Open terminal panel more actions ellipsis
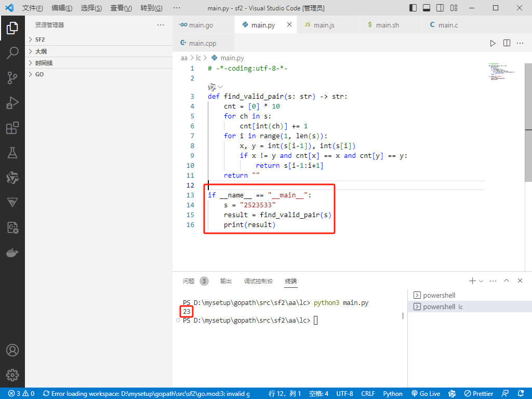 (x=493, y=281)
